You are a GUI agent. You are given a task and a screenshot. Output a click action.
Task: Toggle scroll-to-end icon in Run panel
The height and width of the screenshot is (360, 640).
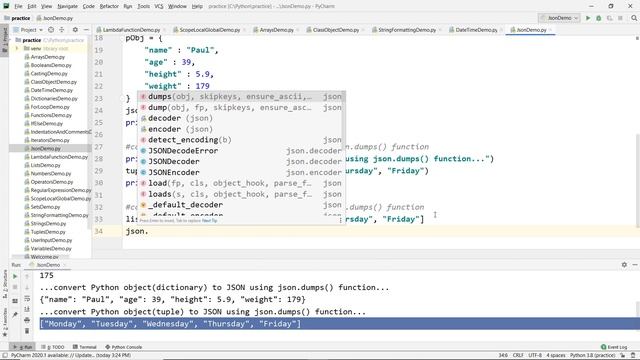click(27, 309)
